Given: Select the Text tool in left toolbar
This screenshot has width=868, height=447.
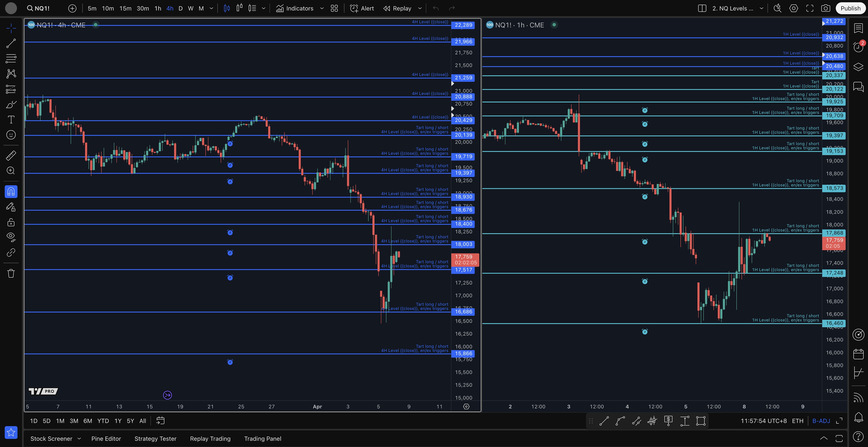Looking at the screenshot, I should point(11,119).
